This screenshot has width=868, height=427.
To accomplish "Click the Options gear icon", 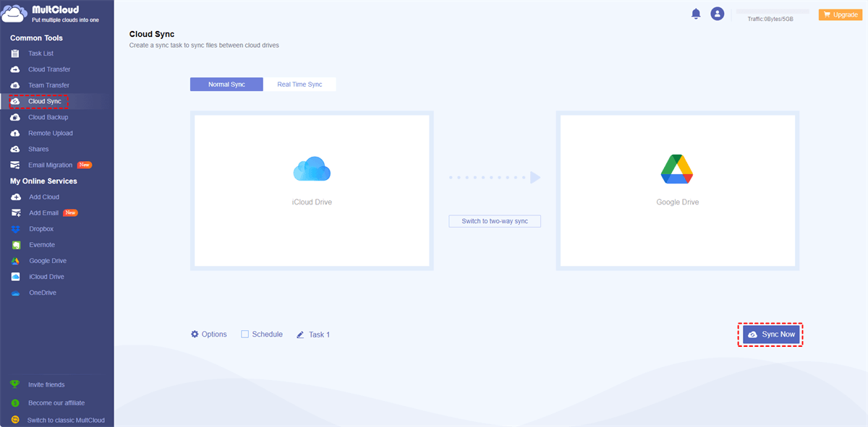I will point(195,334).
